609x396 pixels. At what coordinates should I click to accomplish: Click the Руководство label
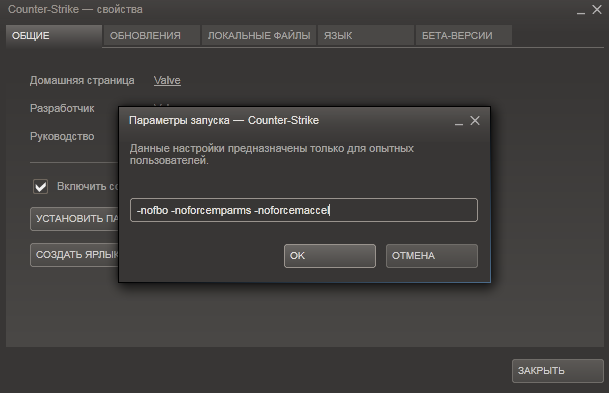click(62, 136)
